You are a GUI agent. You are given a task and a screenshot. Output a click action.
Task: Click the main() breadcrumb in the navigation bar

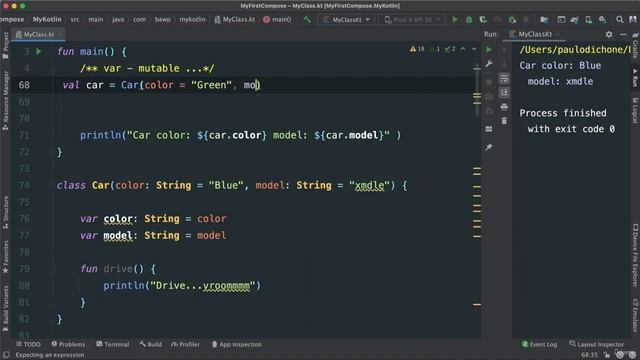[277, 19]
